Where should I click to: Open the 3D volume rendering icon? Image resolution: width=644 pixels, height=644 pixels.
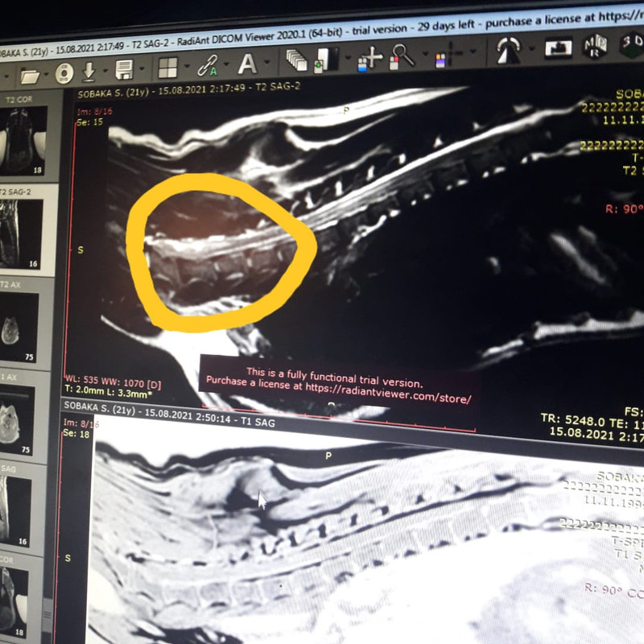pyautogui.click(x=633, y=43)
